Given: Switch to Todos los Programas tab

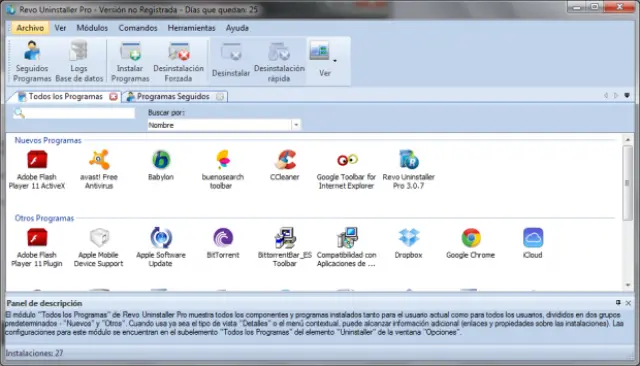Looking at the screenshot, I should pyautogui.click(x=66, y=96).
